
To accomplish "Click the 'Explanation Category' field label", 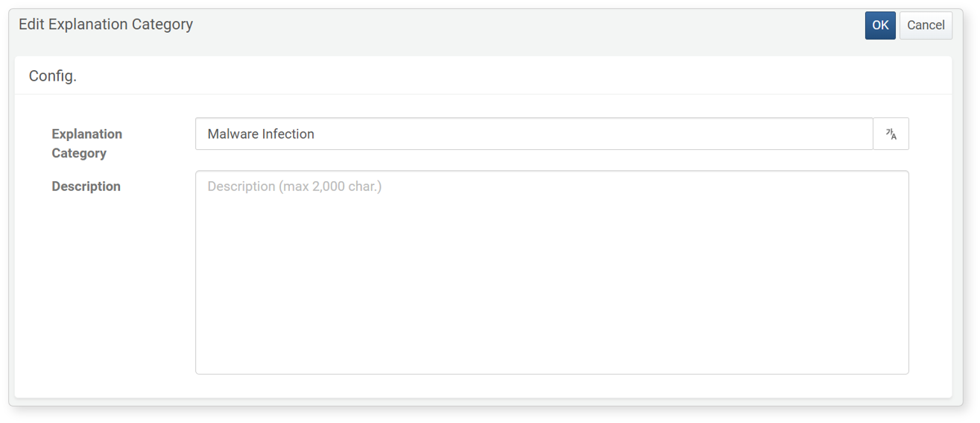I will 86,143.
